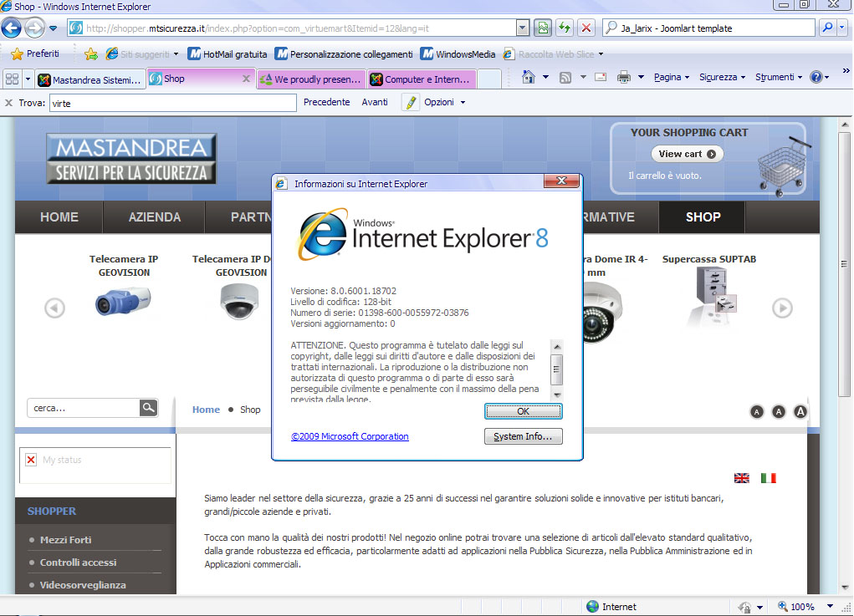Open the Pagina menu
Viewport: 854px width, 616px height.
(x=672, y=77)
